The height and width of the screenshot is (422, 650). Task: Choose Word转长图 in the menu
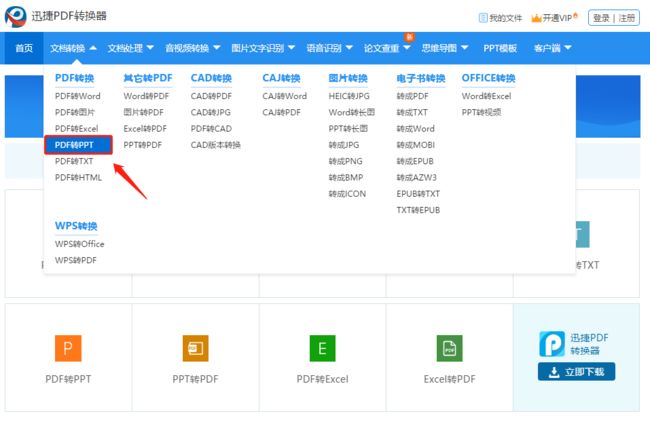pos(352,112)
